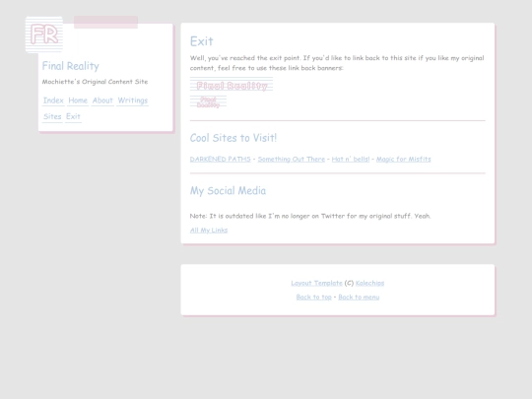Visit the Kalechips credit link
The width and height of the screenshot is (532, 399).
pos(369,283)
